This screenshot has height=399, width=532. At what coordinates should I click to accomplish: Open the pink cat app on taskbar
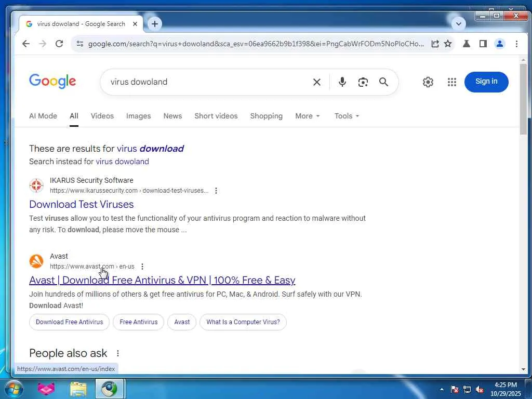pyautogui.click(x=46, y=389)
